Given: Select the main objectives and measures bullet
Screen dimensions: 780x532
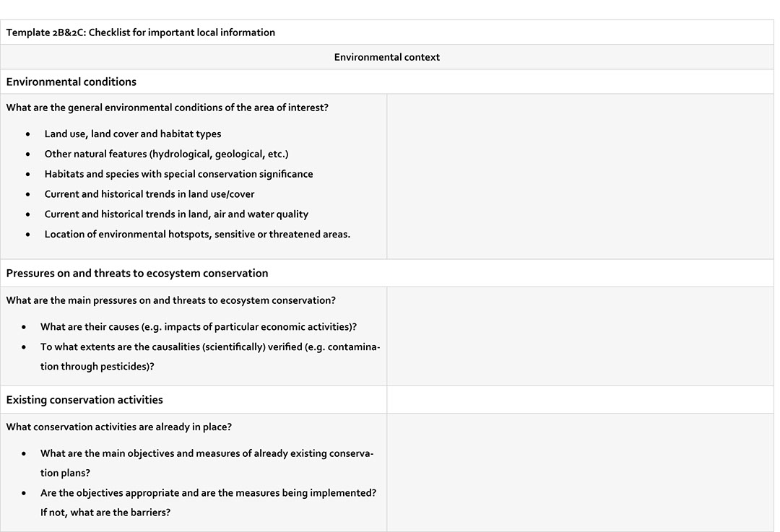Looking at the screenshot, I should coord(207,453).
